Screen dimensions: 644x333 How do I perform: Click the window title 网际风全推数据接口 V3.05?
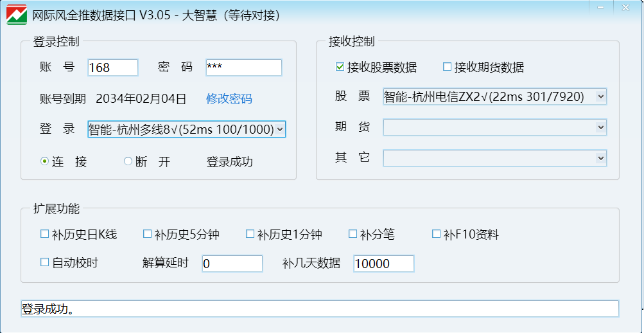[x=101, y=15]
